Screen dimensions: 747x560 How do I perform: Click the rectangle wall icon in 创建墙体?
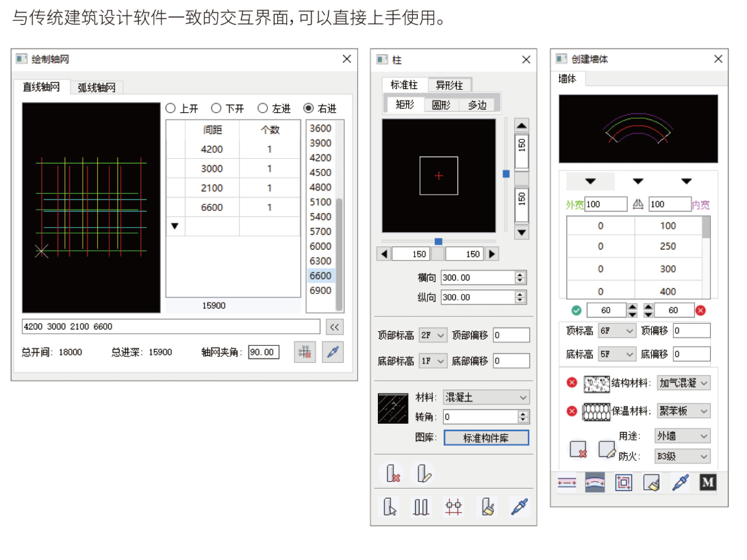(x=623, y=483)
